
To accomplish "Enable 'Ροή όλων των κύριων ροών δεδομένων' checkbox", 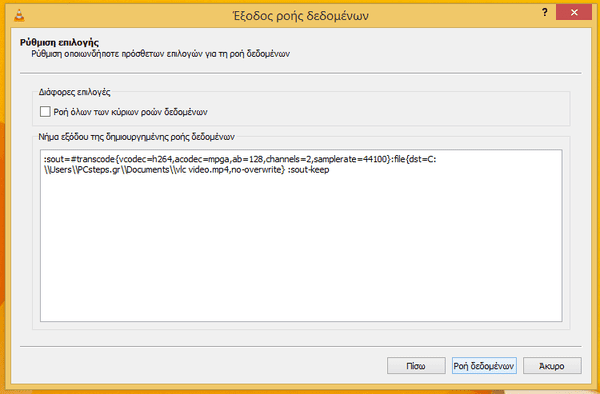I will (x=45, y=112).
